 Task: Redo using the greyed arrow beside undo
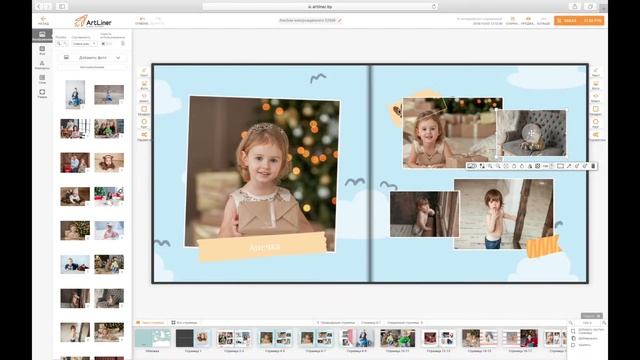(x=158, y=20)
